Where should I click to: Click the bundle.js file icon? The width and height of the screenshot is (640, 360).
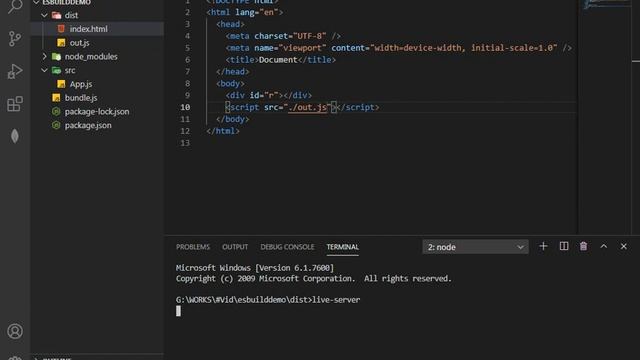point(56,98)
